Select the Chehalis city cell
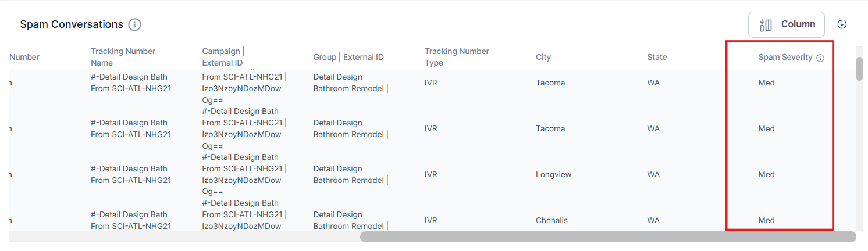The height and width of the screenshot is (251, 868). [552, 220]
